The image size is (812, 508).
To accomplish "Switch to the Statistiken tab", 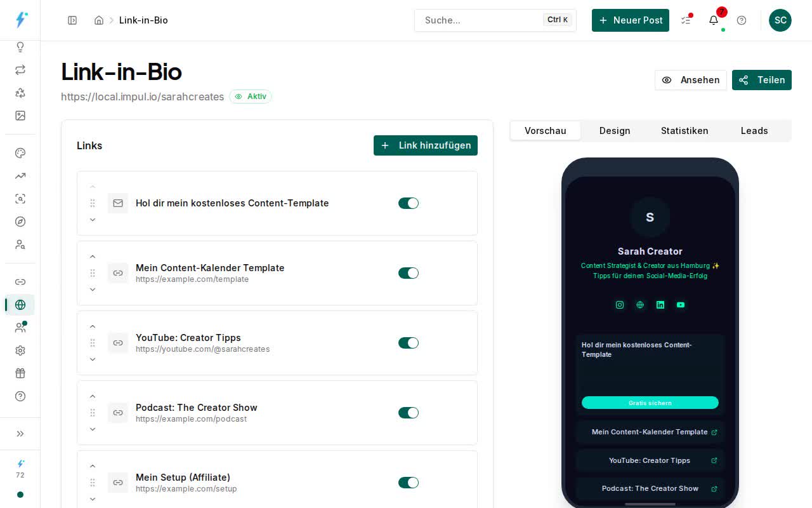I will 684,131.
